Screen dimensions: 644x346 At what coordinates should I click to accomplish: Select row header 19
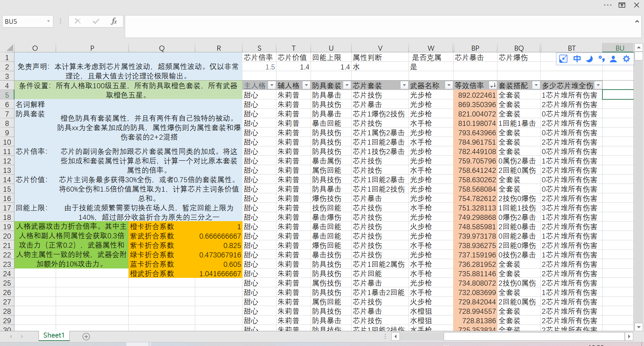[x=7, y=227]
